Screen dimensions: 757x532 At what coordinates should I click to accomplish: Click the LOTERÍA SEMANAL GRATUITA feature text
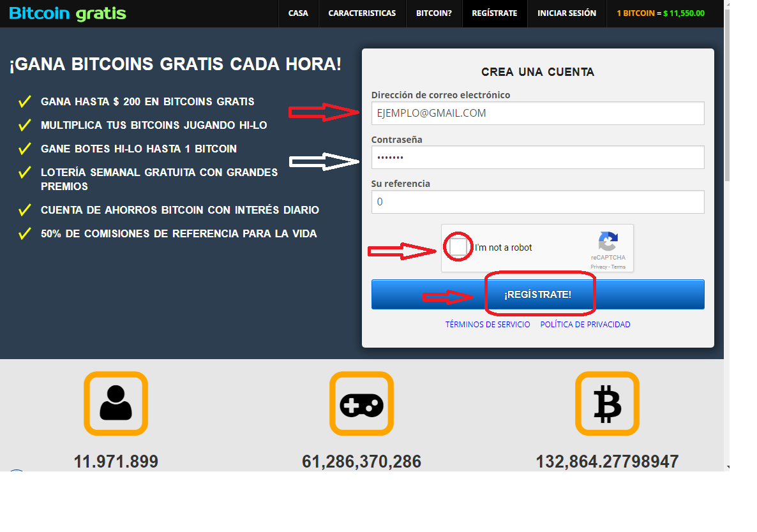pos(160,179)
